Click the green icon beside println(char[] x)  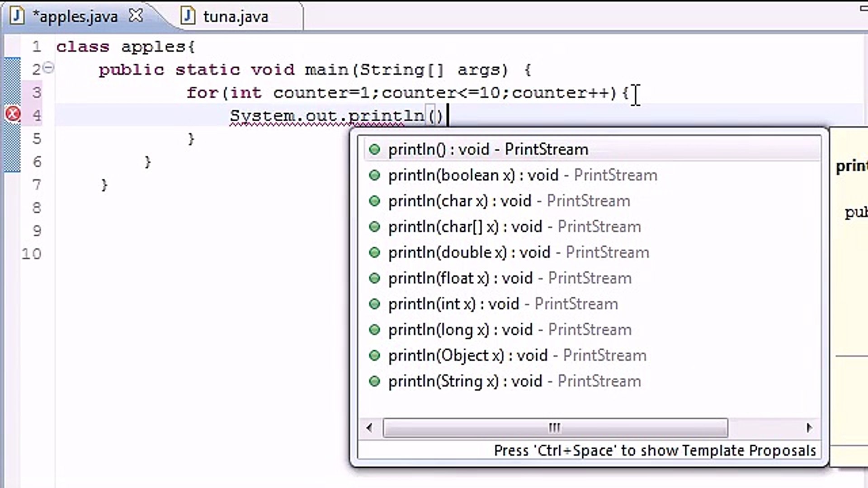click(375, 226)
